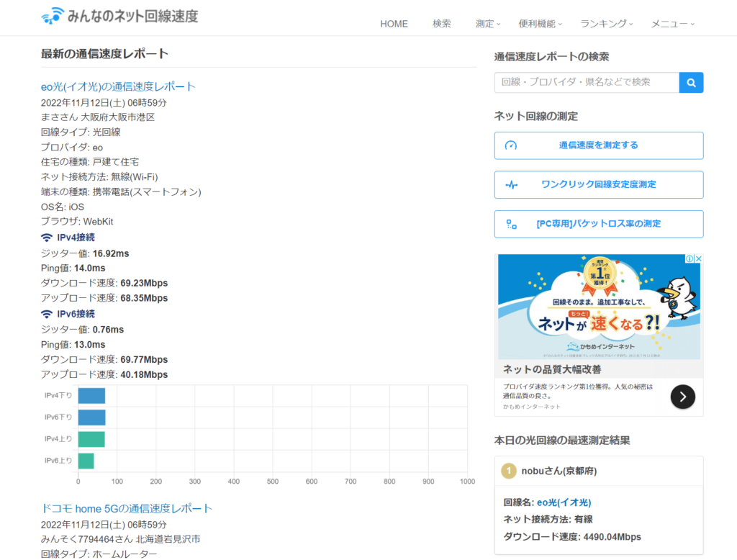
Task: Click the IPv4上り green bar in the chart
Action: click(x=91, y=439)
